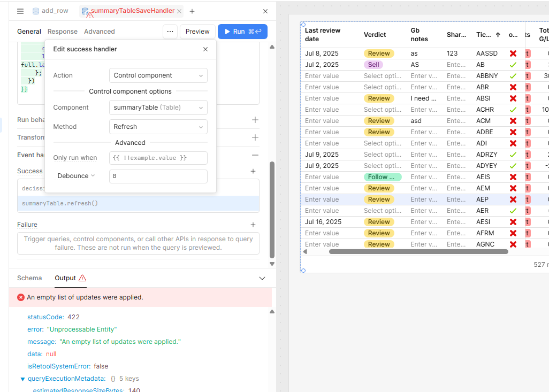Switch to the Response tab
The height and width of the screenshot is (392, 549).
(63, 32)
